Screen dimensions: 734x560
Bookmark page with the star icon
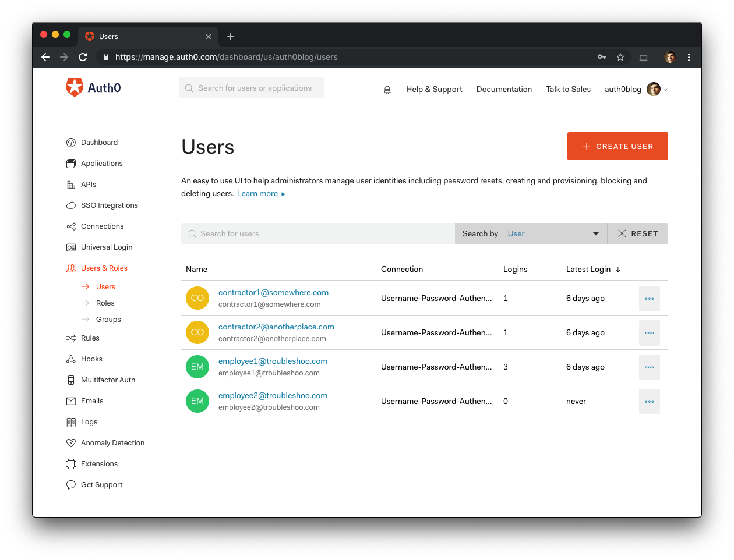[620, 57]
